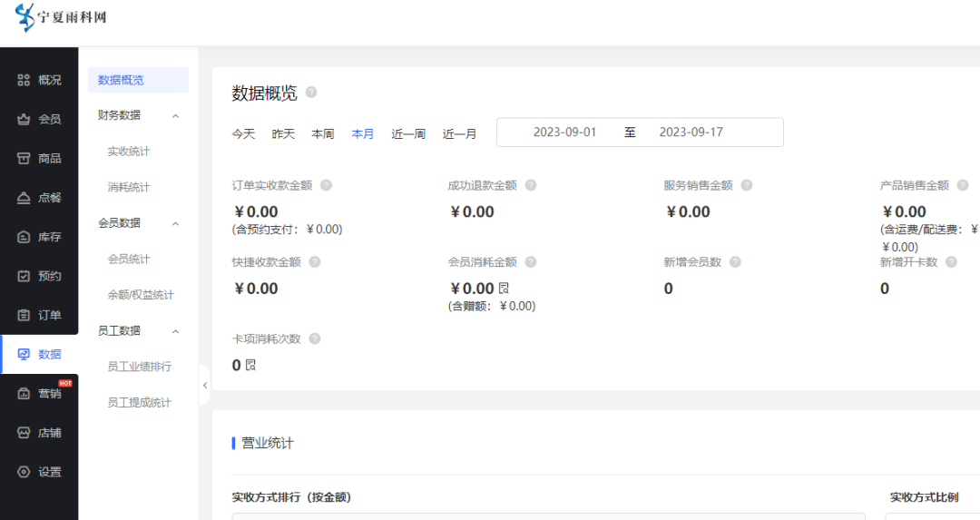
Task: Select 数据概览 in the submenu
Action: pos(138,80)
